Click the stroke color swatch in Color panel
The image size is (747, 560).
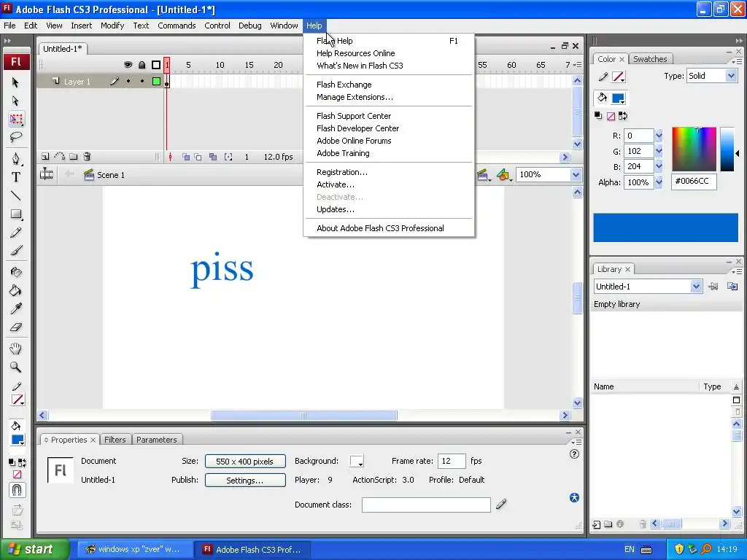pos(618,76)
